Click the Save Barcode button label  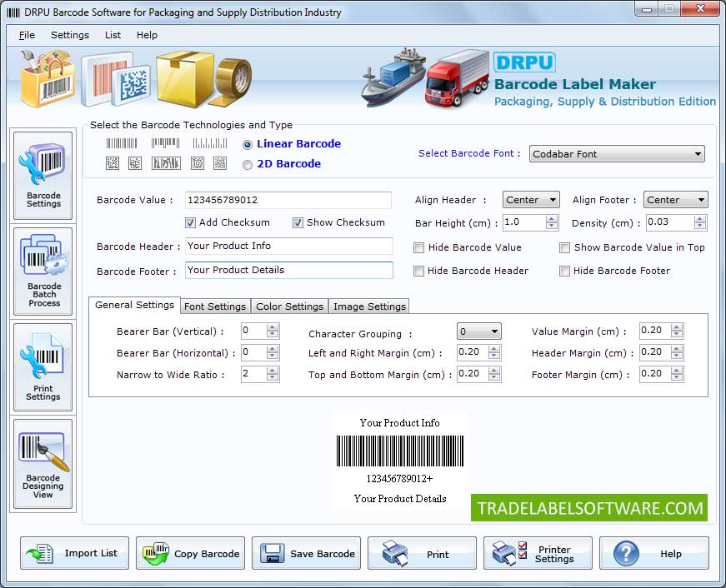coord(323,554)
